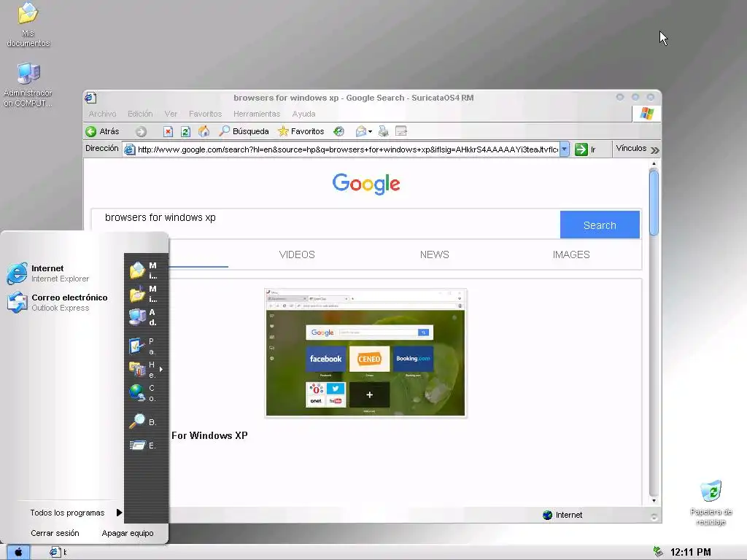Open the Edición menu
The image size is (747, 560).
click(x=140, y=114)
